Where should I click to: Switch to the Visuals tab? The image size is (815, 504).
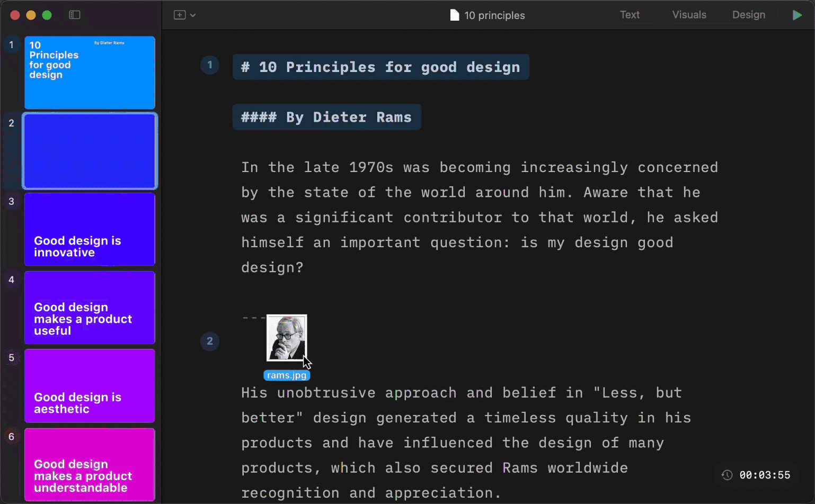tap(689, 15)
